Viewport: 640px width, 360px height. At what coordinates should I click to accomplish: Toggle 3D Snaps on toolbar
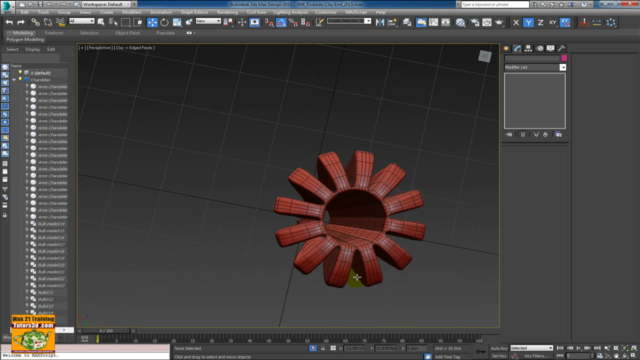[x=269, y=22]
